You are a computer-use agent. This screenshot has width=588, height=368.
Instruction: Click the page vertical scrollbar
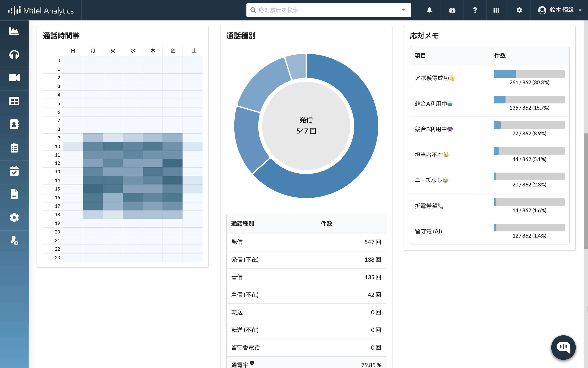[586, 191]
